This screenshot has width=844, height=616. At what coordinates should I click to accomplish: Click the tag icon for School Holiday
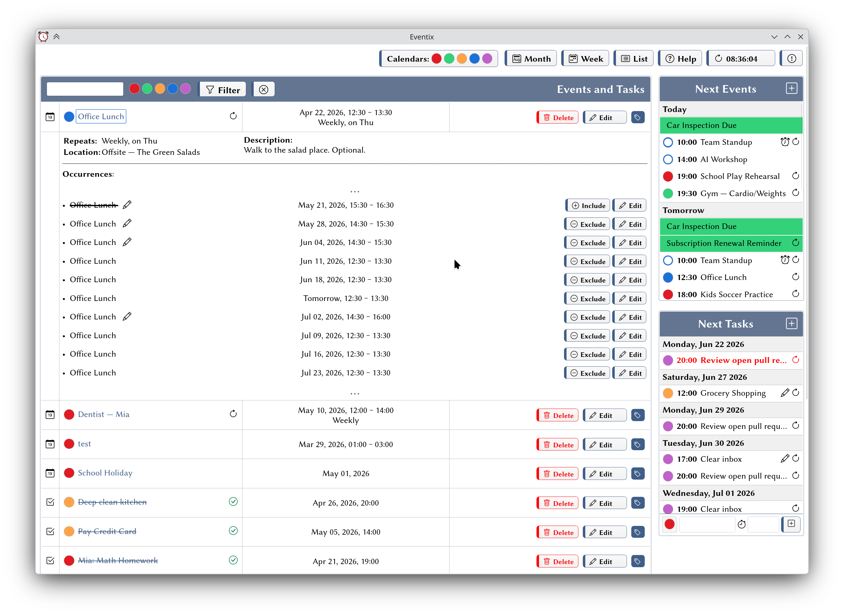(638, 474)
